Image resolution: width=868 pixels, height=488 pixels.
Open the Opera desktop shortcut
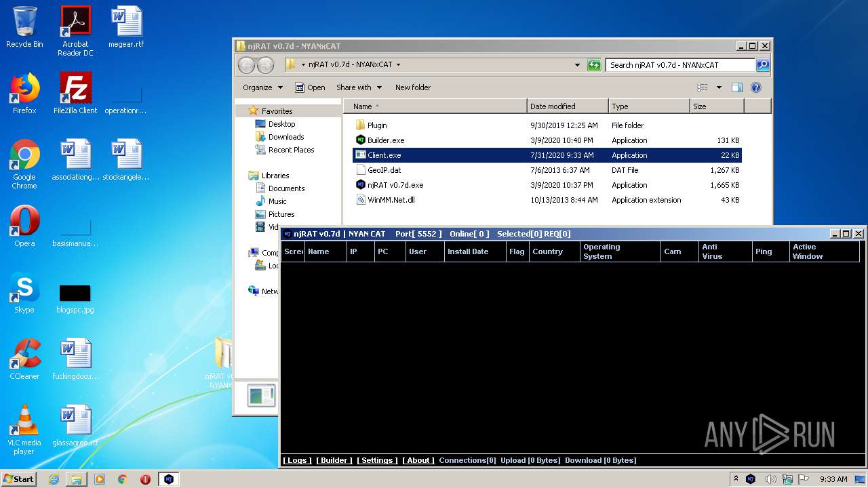pyautogui.click(x=24, y=226)
